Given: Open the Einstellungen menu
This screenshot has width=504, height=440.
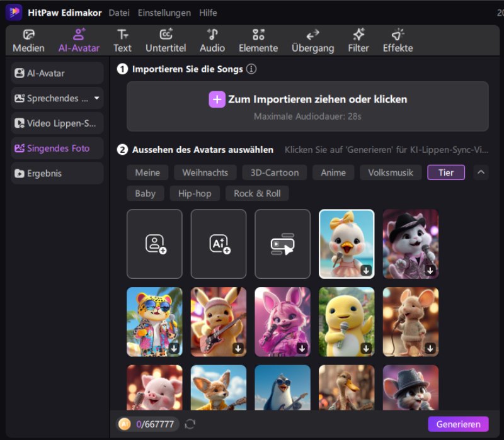Looking at the screenshot, I should click(x=164, y=13).
